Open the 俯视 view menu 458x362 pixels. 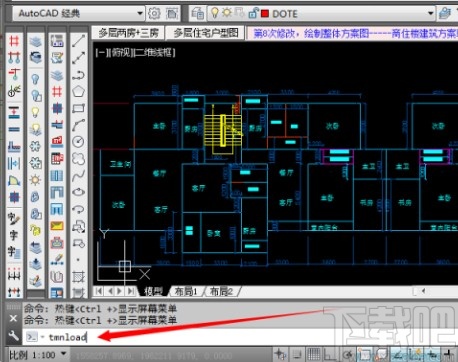point(121,53)
